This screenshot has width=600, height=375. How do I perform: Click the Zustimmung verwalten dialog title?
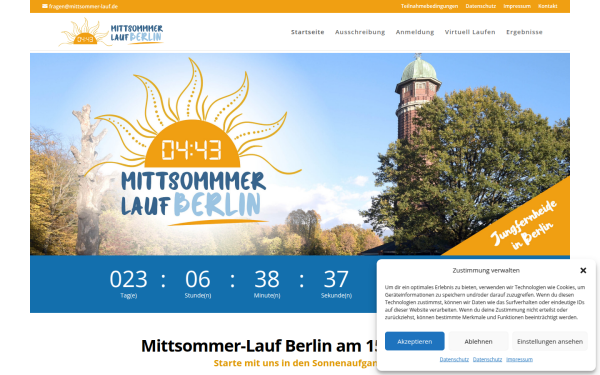click(x=486, y=271)
